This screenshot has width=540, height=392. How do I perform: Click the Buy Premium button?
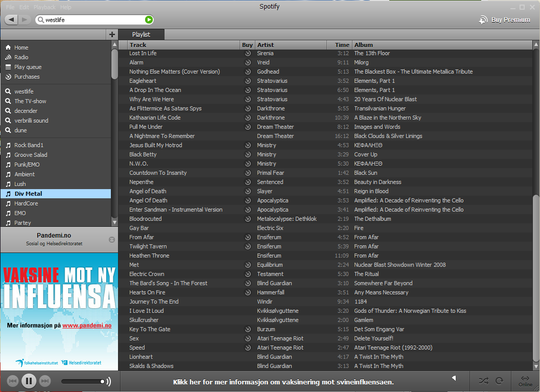pyautogui.click(x=505, y=19)
